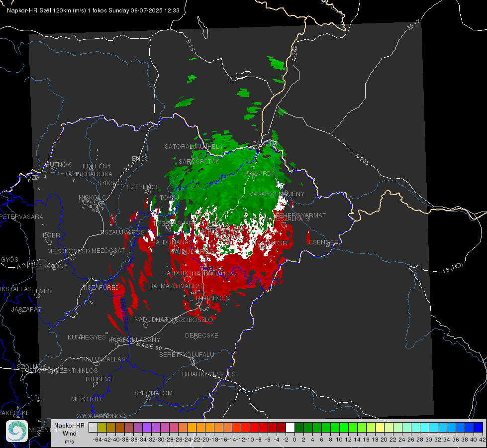Click the BIHARKERESZTES city label

pos(209,374)
